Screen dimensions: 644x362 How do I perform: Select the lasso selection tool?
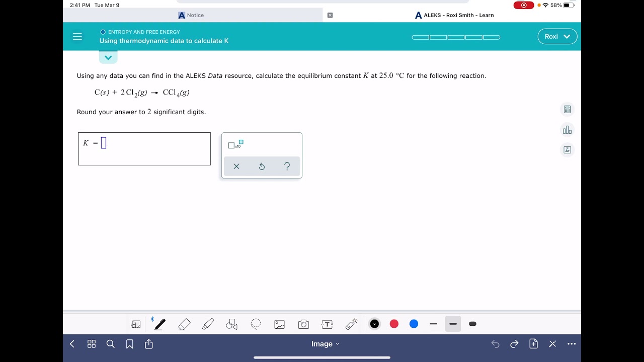(x=256, y=324)
